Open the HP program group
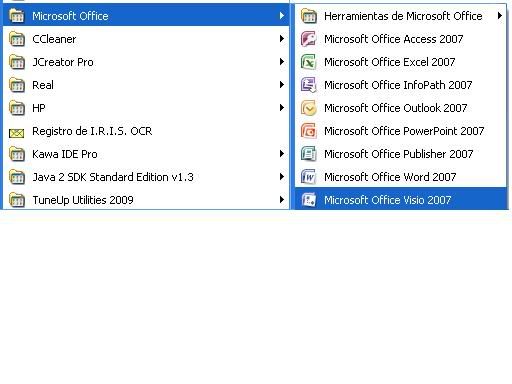This screenshot has width=512, height=384. pyautogui.click(x=146, y=108)
